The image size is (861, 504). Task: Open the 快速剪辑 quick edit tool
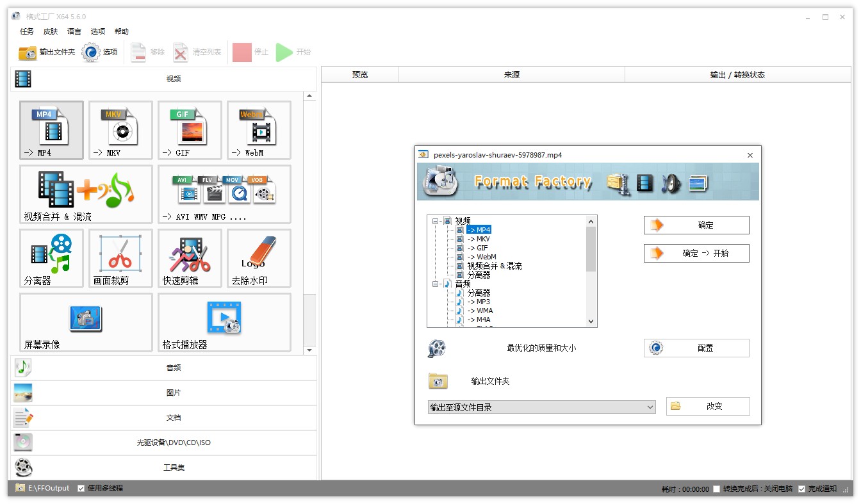tap(190, 258)
